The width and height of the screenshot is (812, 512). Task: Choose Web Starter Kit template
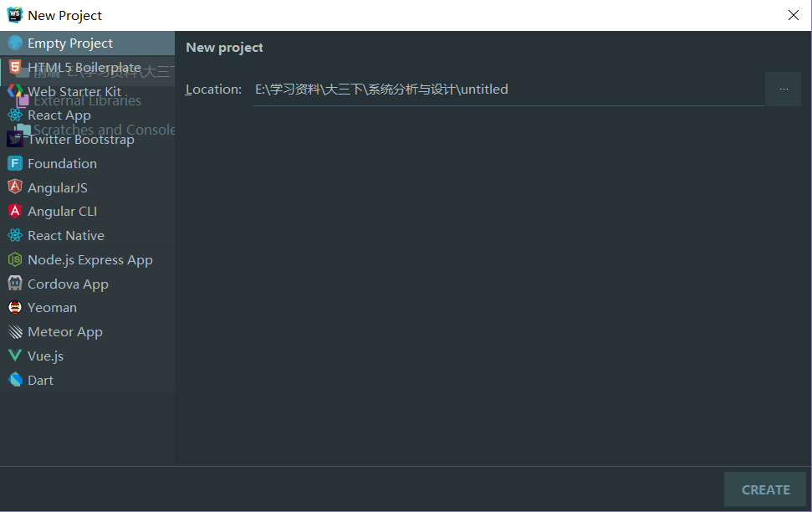(x=88, y=91)
